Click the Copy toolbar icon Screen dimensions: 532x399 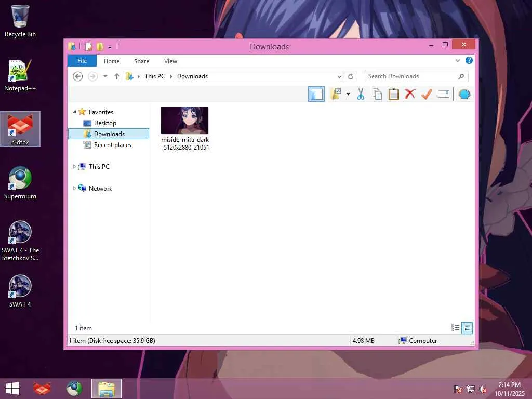pyautogui.click(x=377, y=94)
